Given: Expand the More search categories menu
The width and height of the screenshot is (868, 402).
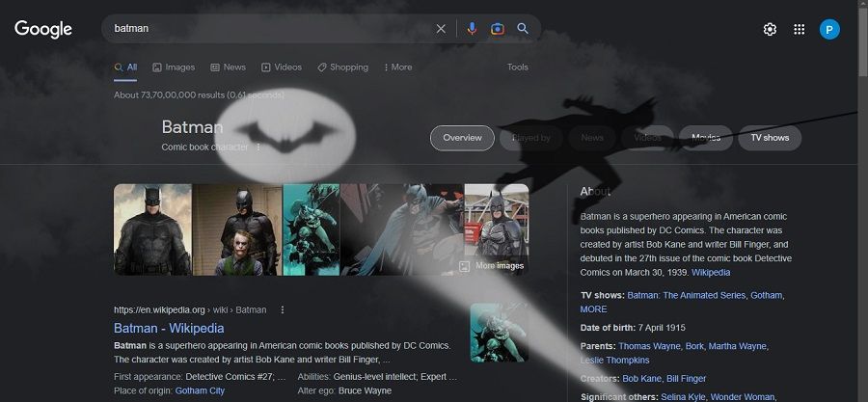Looking at the screenshot, I should (x=397, y=67).
